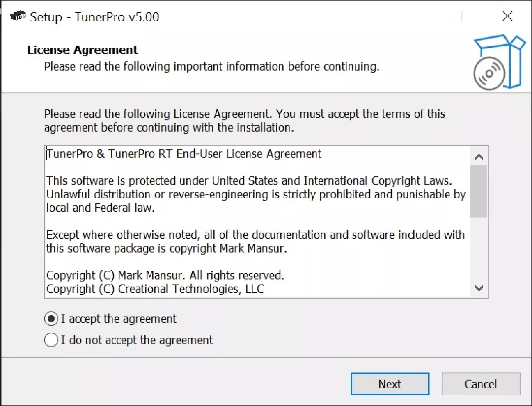Click the license scrollbar down arrow
This screenshot has width=532, height=406.
click(479, 288)
